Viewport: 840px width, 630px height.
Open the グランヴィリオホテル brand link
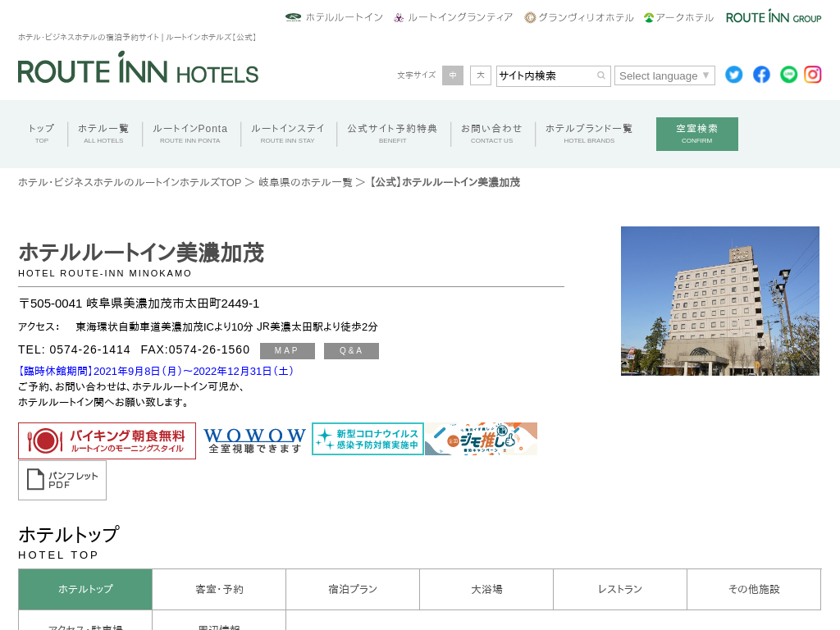[x=579, y=17]
